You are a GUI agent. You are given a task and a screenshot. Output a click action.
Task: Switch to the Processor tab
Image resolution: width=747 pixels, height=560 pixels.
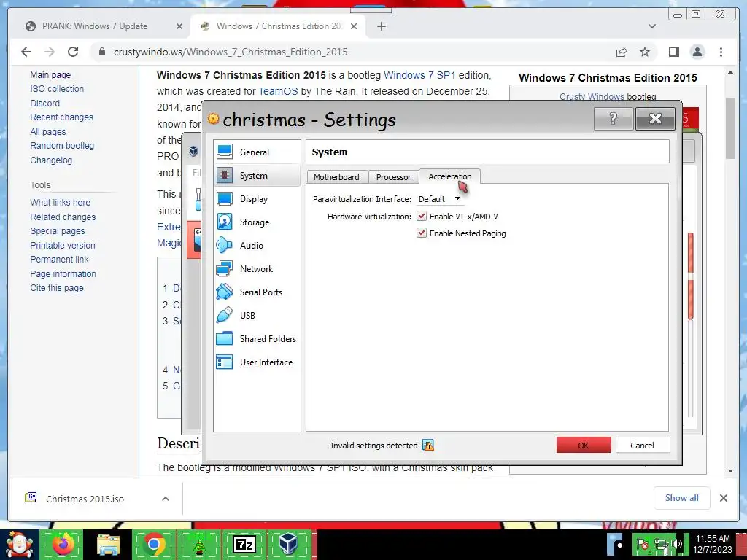click(x=393, y=176)
